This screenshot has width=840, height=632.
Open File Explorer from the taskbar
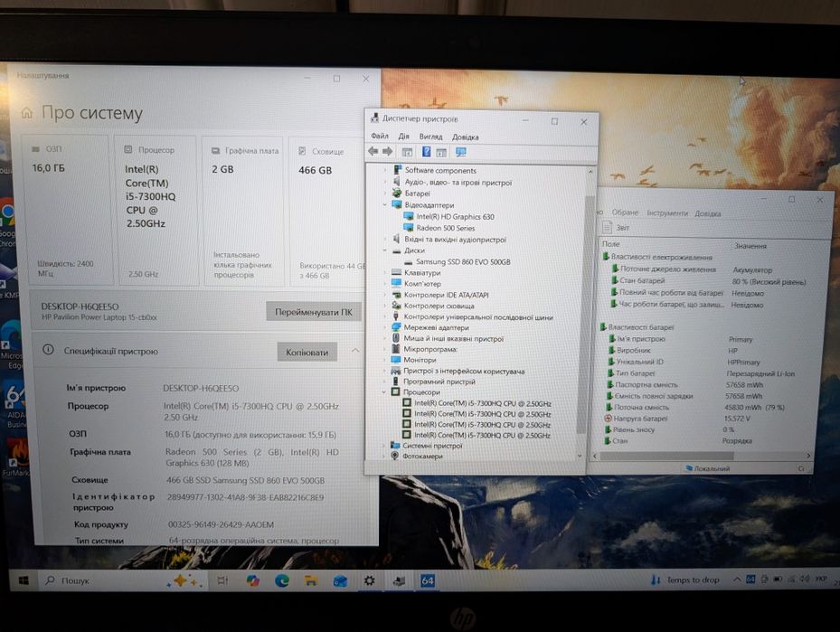(311, 580)
